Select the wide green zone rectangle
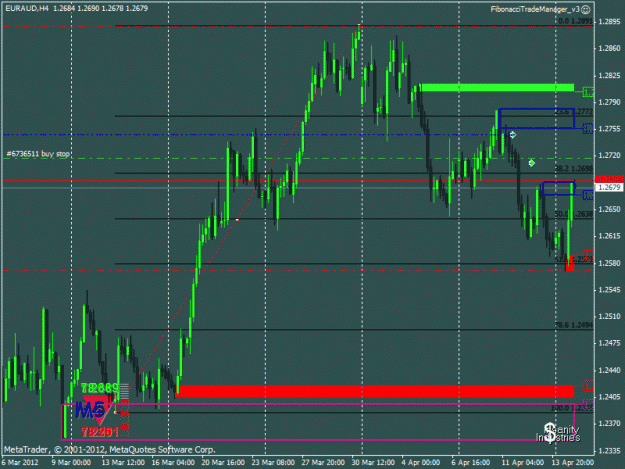Image resolution: width=625 pixels, height=469 pixels. tap(497, 87)
